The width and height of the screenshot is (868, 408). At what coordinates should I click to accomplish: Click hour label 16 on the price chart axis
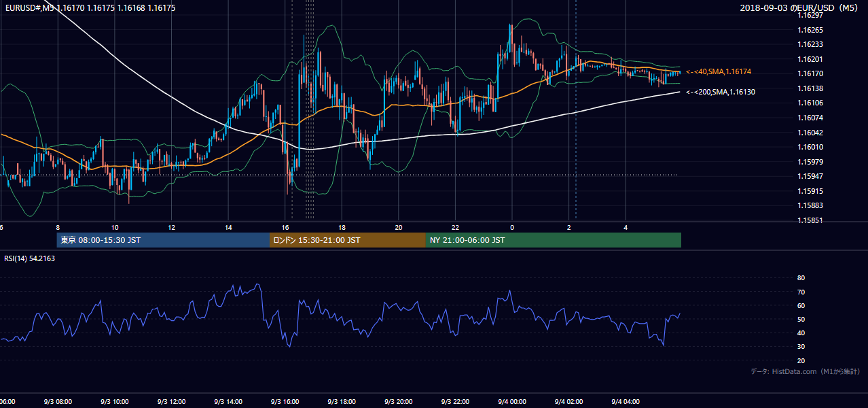[x=285, y=227]
